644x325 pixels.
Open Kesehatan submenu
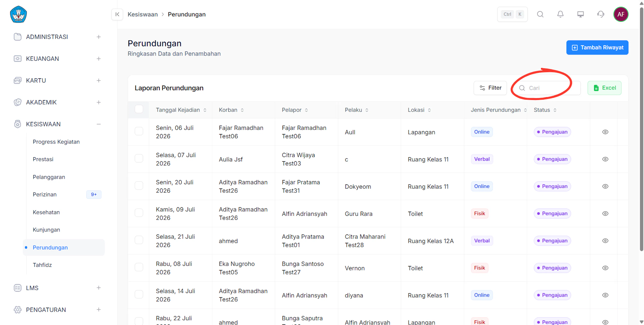pyautogui.click(x=46, y=212)
